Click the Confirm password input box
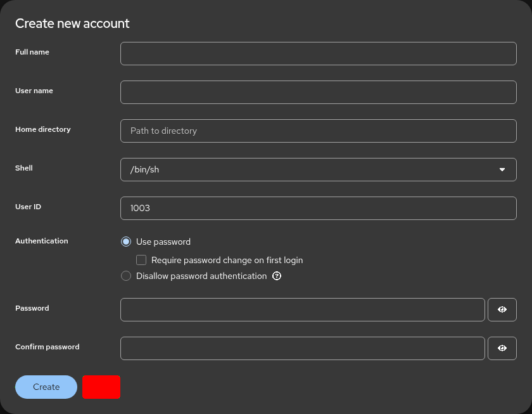The image size is (532, 414). (303, 348)
